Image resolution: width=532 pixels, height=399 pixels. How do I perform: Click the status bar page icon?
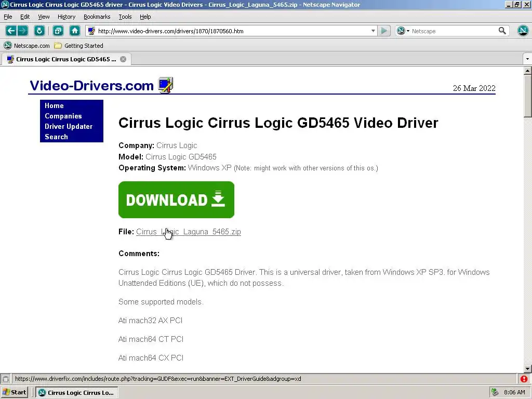coord(5,379)
